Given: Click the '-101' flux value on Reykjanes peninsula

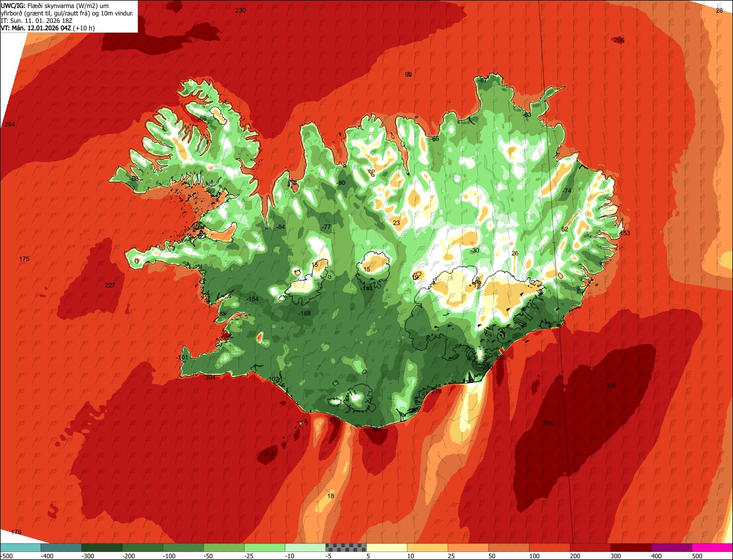Looking at the screenshot, I should pos(182,357).
